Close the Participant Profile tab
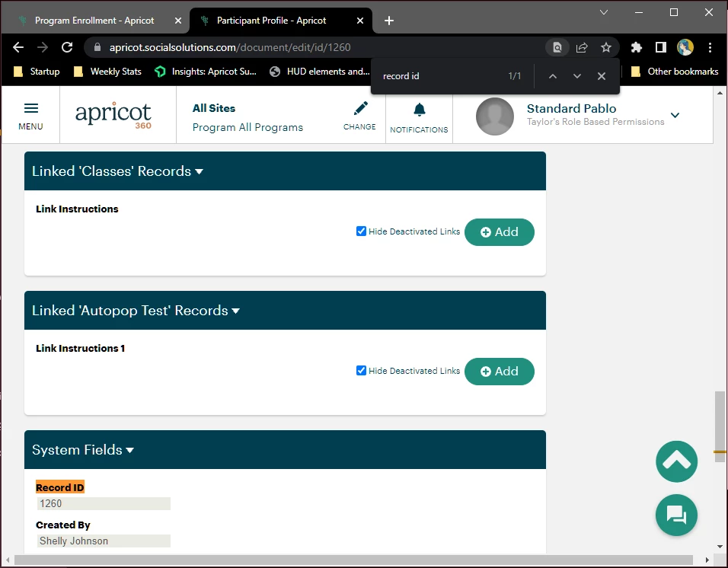Screen dimensions: 728x568 coord(360,21)
